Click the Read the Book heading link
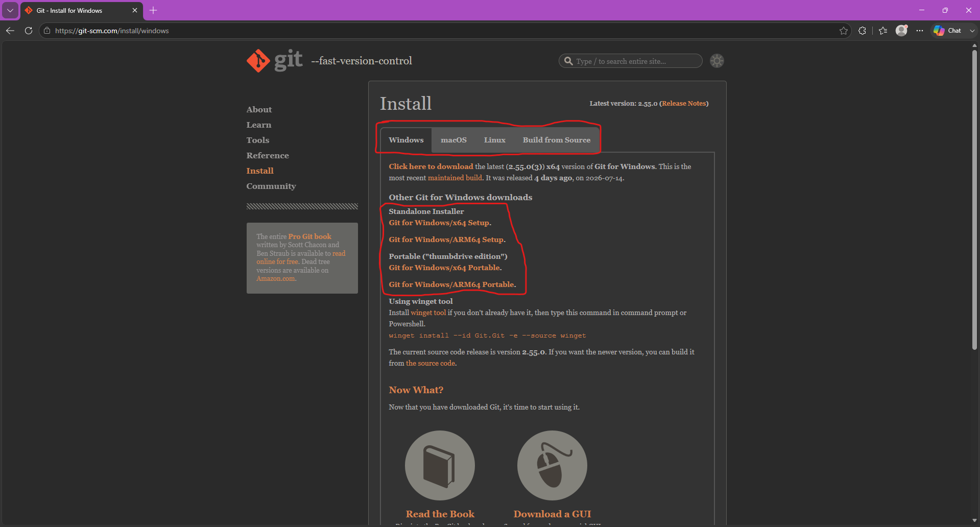The image size is (980, 527). (440, 514)
